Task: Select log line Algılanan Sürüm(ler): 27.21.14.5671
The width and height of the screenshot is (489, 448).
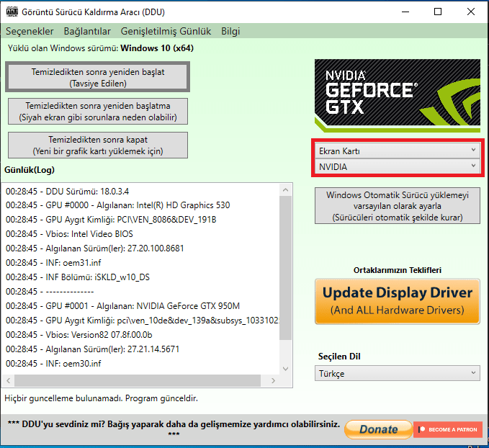Action: (x=93, y=349)
